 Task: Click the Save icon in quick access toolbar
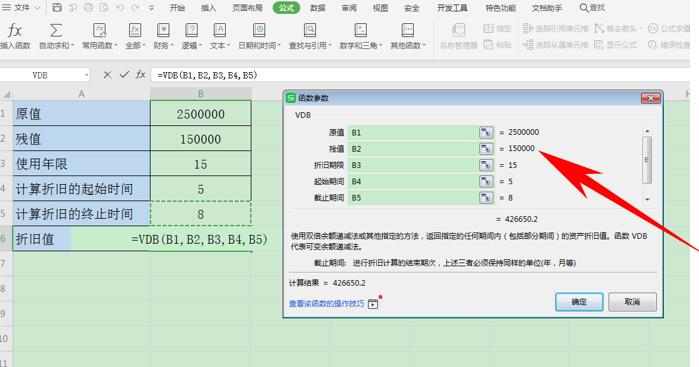57,8
